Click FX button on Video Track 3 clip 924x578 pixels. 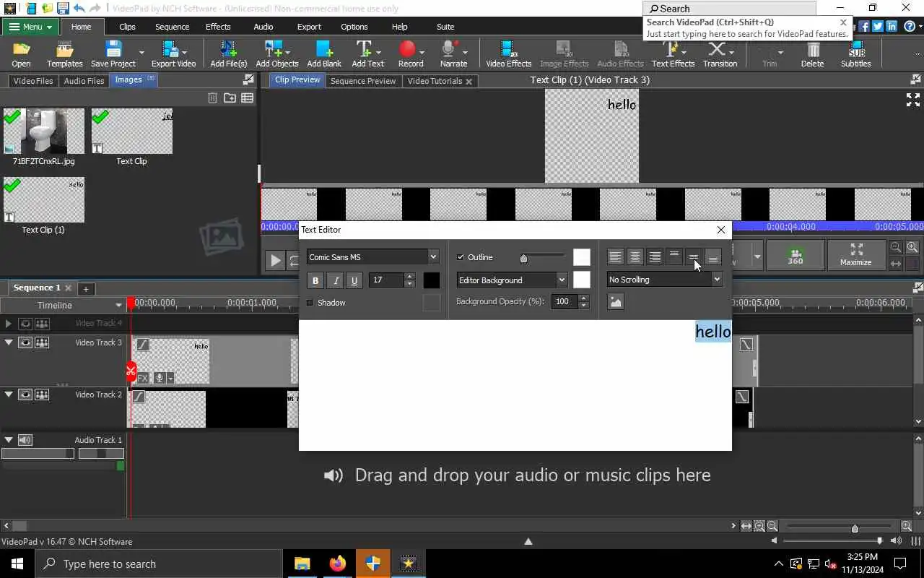(143, 378)
